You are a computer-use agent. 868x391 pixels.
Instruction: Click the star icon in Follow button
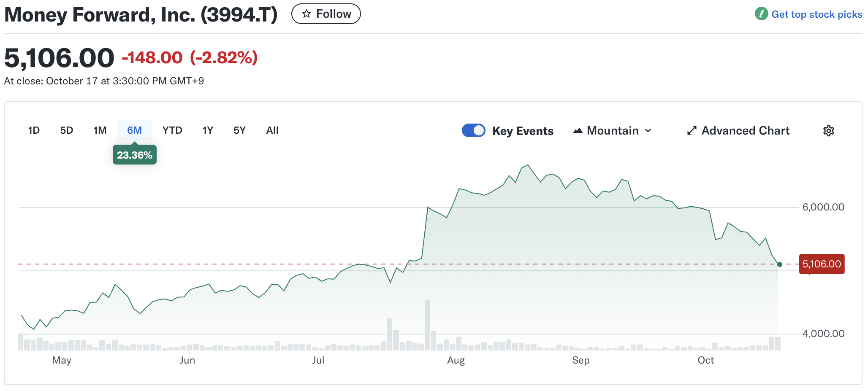click(307, 14)
